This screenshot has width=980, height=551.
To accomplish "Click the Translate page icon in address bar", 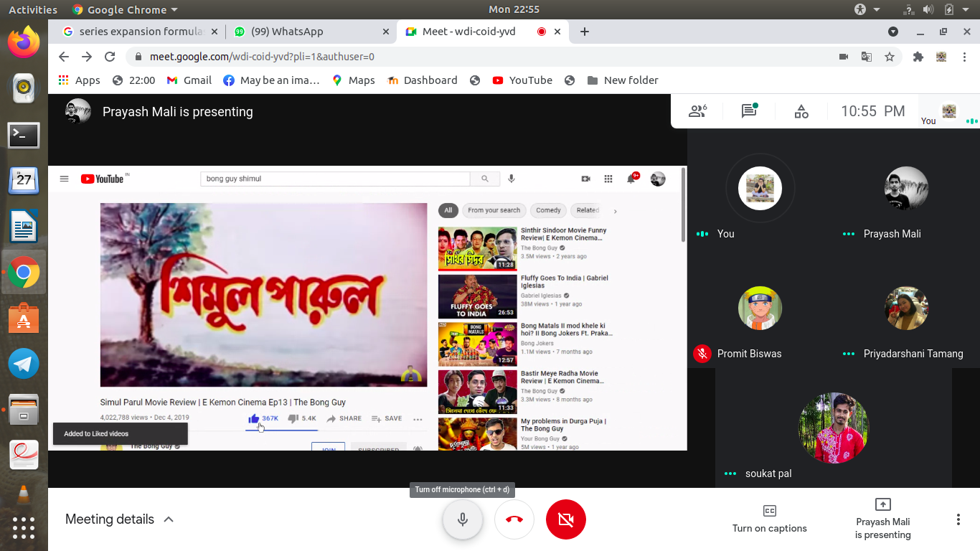I will (x=867, y=57).
